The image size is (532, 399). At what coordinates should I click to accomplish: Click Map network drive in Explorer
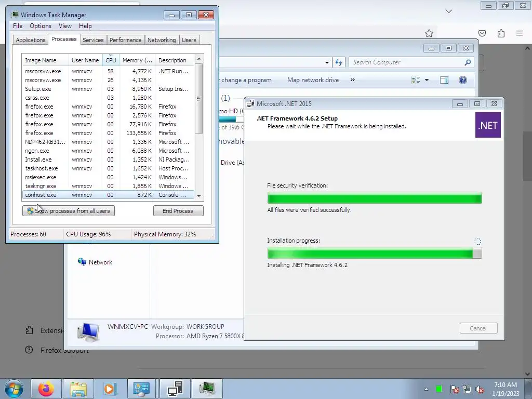click(313, 80)
